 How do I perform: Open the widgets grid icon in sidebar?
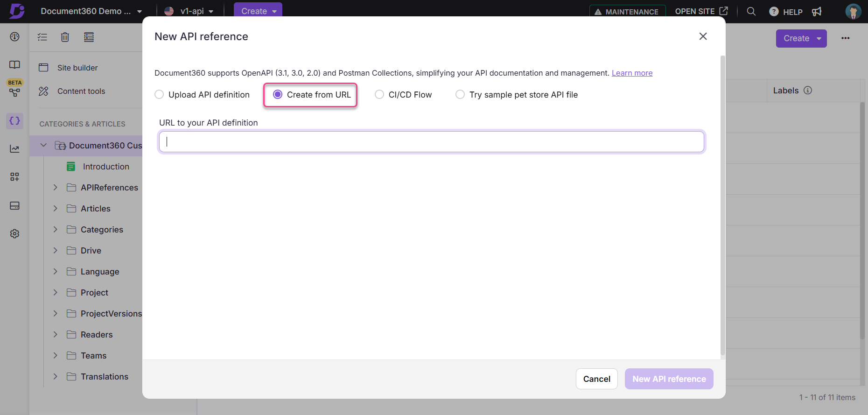pos(15,177)
